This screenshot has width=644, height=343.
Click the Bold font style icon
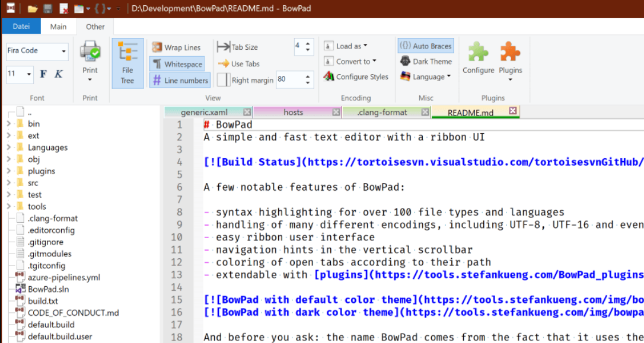pyautogui.click(x=43, y=75)
